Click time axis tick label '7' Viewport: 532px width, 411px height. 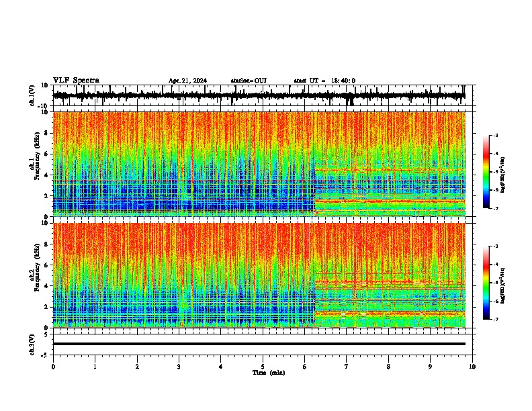coord(347,367)
